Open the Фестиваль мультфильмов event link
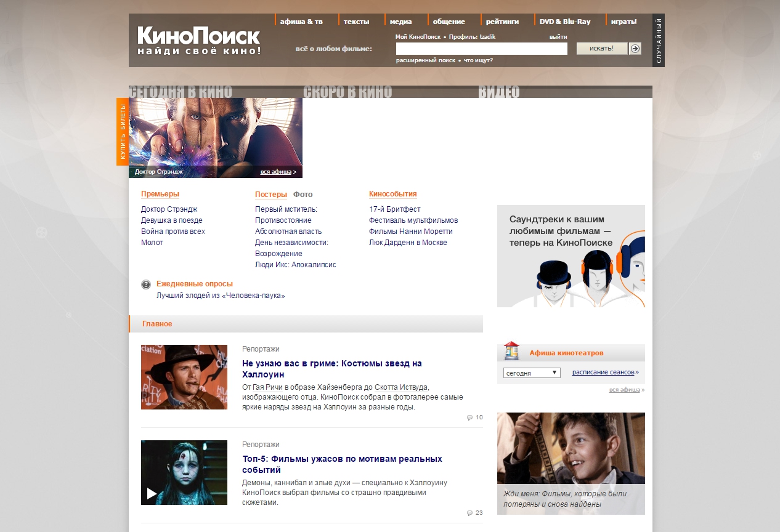This screenshot has height=532, width=780. coord(413,220)
